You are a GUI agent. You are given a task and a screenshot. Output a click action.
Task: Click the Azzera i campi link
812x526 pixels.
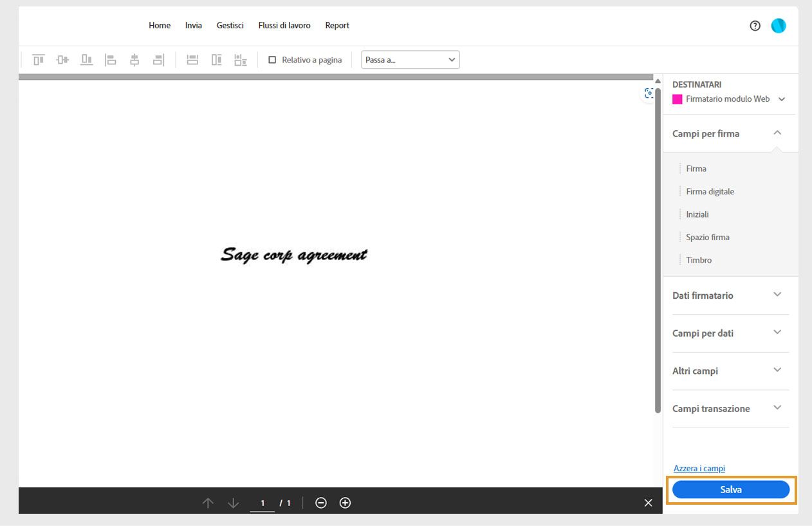click(699, 469)
